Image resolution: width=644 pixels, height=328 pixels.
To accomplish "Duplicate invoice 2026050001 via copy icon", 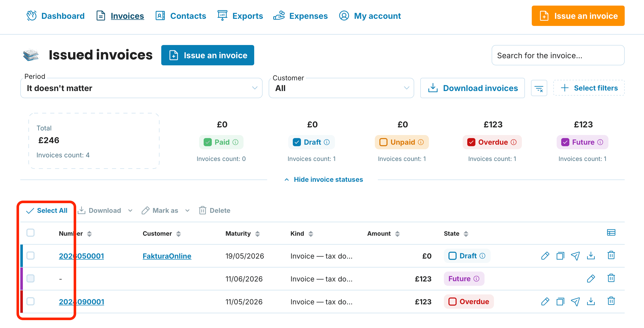I will tap(560, 256).
